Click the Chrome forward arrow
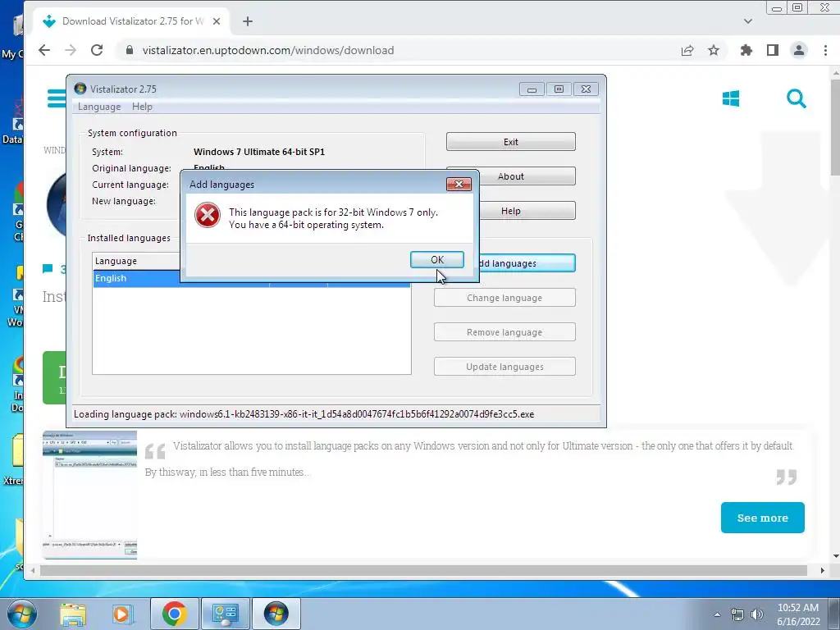Image resolution: width=840 pixels, height=630 pixels. point(71,50)
